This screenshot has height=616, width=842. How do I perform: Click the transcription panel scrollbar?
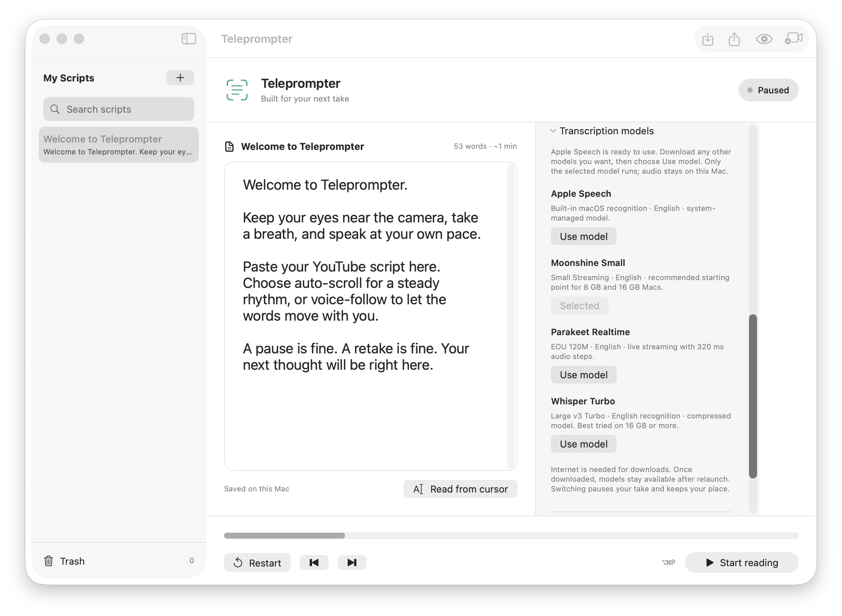[753, 396]
